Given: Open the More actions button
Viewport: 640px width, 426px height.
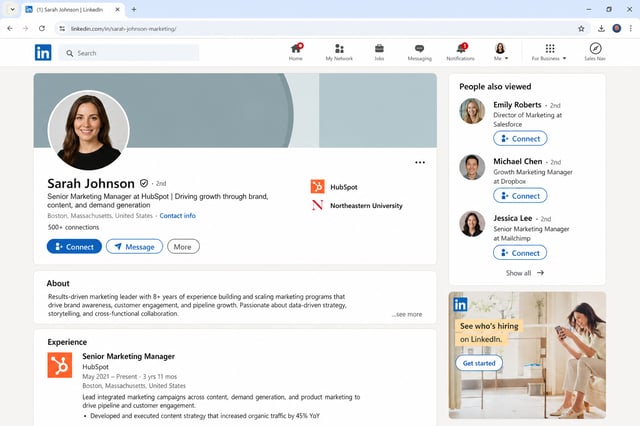Looking at the screenshot, I should coord(183,246).
